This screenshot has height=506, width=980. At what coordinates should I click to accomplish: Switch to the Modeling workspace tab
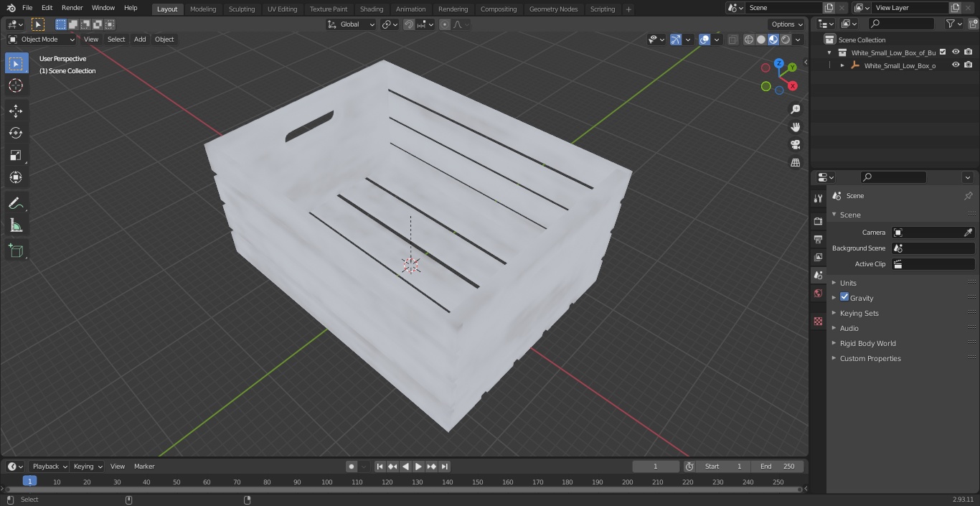tap(203, 9)
